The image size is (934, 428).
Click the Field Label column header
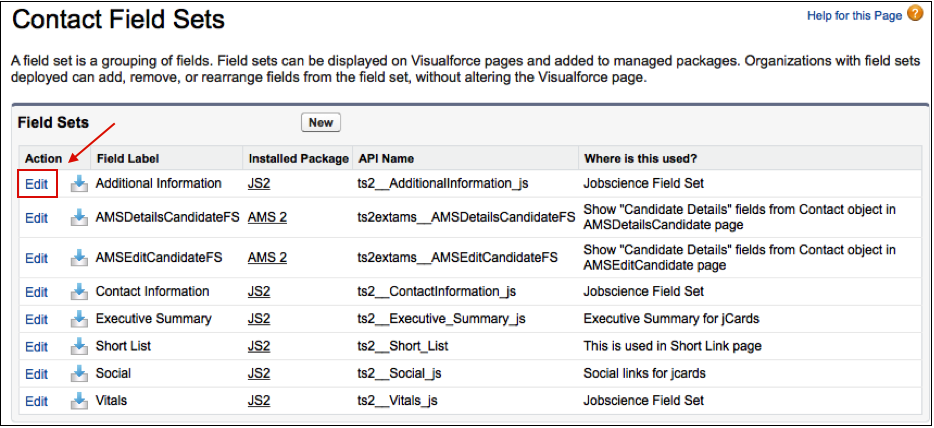click(127, 158)
